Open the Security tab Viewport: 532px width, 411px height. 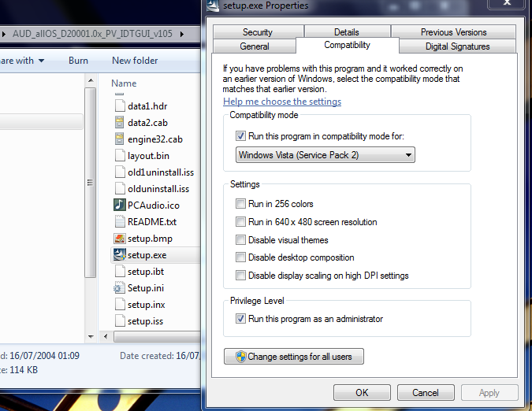click(x=258, y=32)
